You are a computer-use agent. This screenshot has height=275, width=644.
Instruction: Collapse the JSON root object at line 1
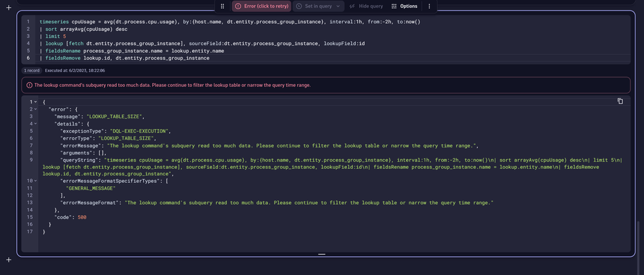(35, 102)
